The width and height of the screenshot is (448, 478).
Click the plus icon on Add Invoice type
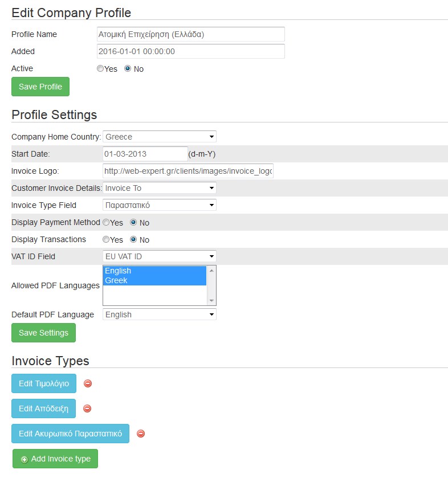point(25,459)
